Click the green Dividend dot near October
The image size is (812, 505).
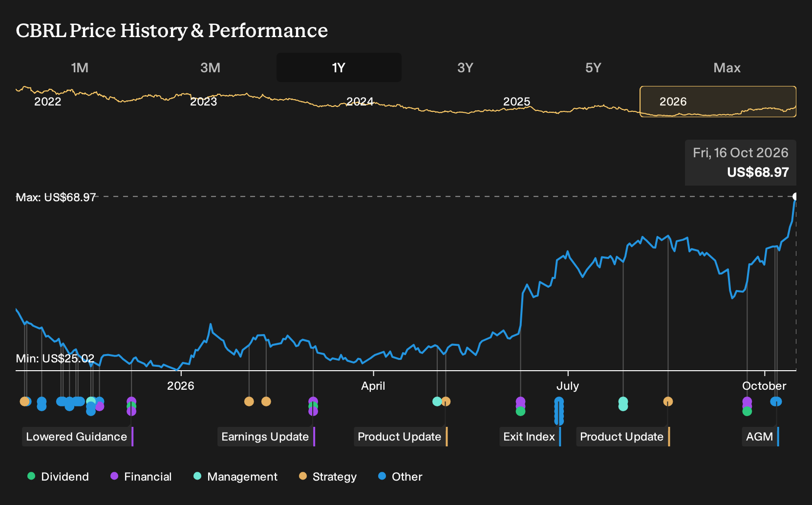click(747, 411)
